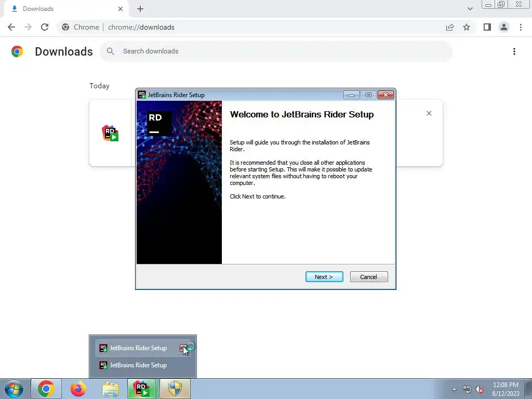Select the second JetBrains Rider Setup taskbar entry
Image resolution: width=532 pixels, height=399 pixels.
(x=138, y=365)
